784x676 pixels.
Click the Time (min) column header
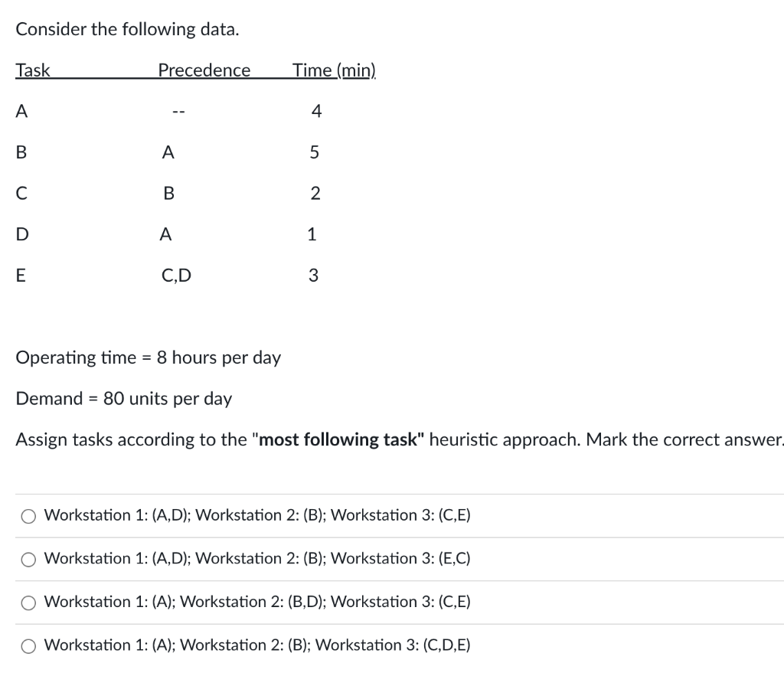pyautogui.click(x=334, y=70)
